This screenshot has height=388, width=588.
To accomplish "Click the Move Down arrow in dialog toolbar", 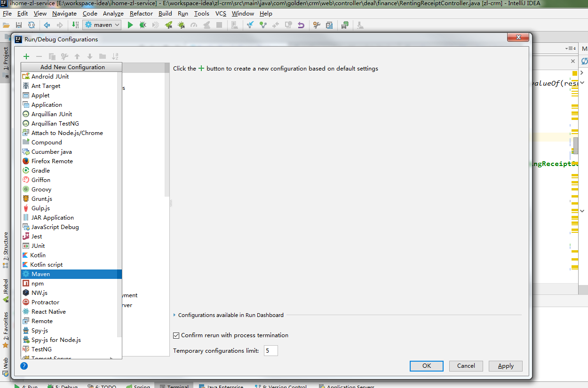I will pyautogui.click(x=90, y=56).
